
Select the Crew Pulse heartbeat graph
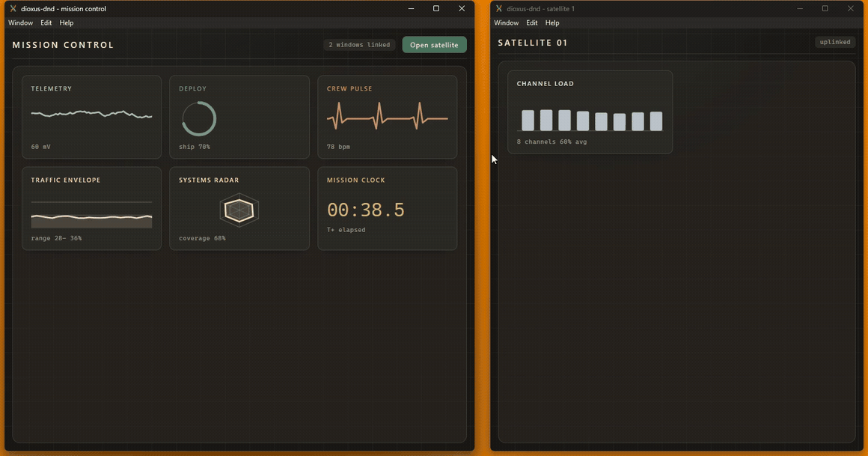(x=387, y=116)
